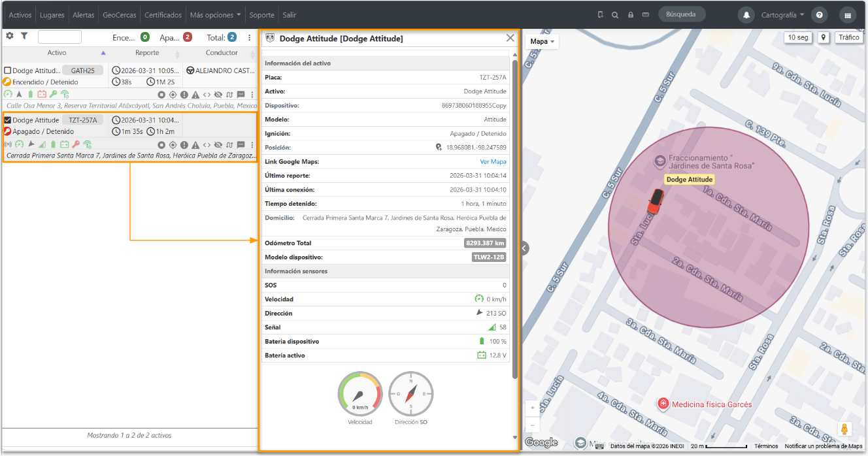Click the Ver Mapa link
The image size is (868, 456).
tap(493, 161)
